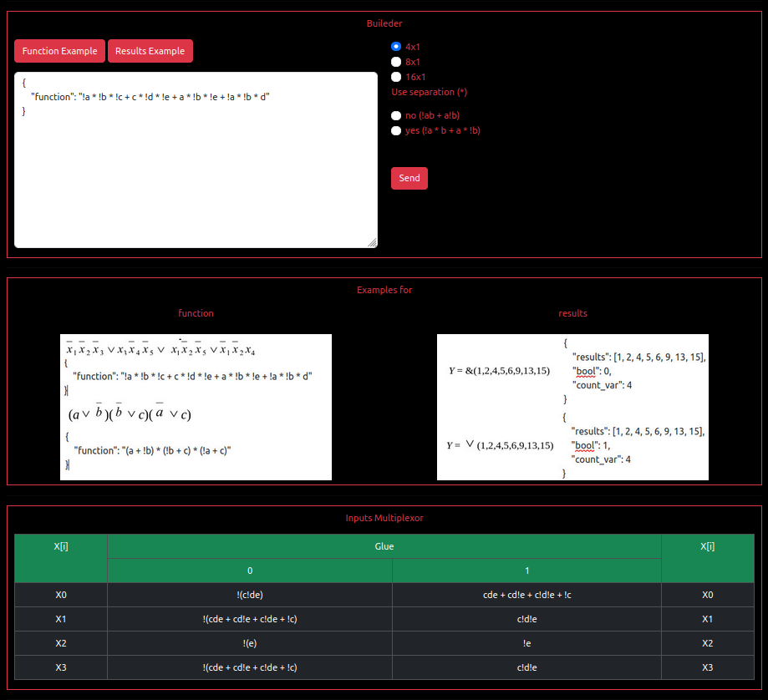Select 'yes (!a * b + a * !b)' option
This screenshot has height=700, width=768.
(396, 130)
